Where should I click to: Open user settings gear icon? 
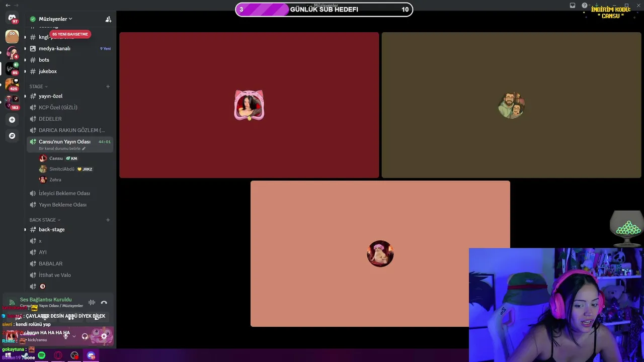click(104, 336)
